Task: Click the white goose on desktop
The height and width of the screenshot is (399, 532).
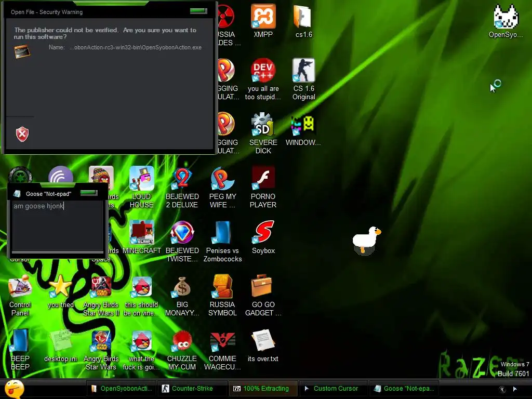Action: tap(366, 240)
